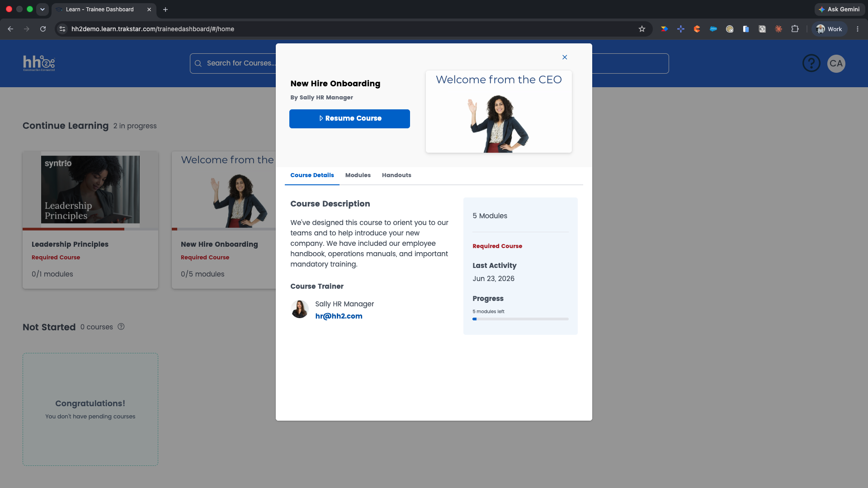The width and height of the screenshot is (868, 488).
Task: Click the Resume Course button
Action: (x=349, y=119)
